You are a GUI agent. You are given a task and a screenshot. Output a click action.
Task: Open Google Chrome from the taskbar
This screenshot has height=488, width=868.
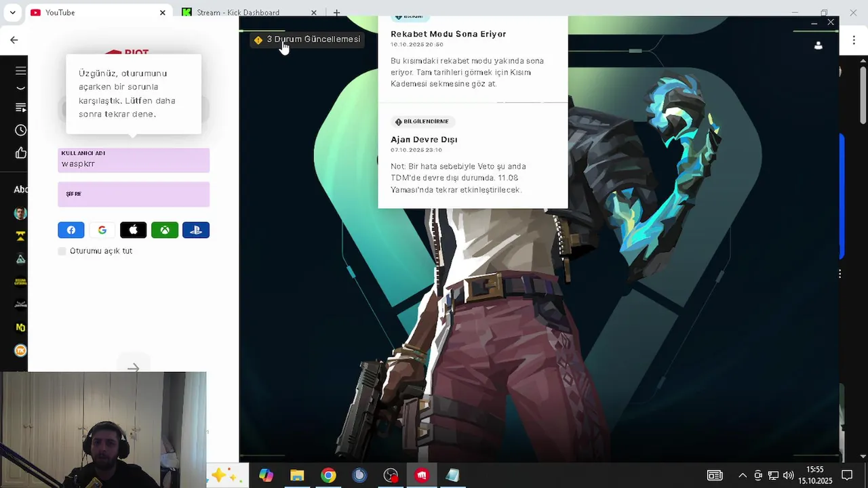(328, 476)
